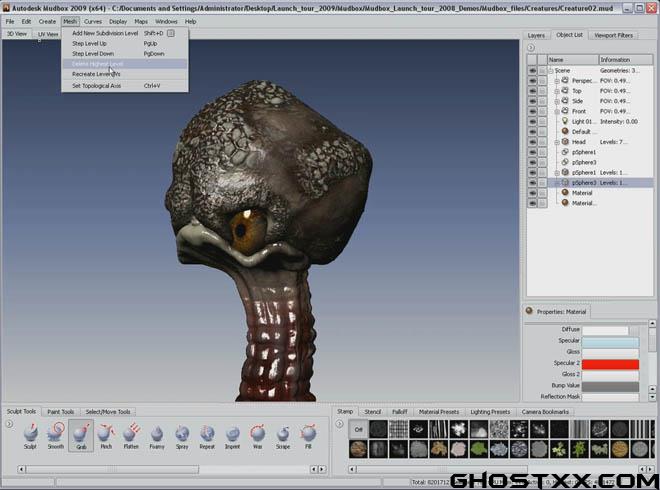Click the Properties: Material sphere icon
The height and width of the screenshot is (490, 660).
529,311
